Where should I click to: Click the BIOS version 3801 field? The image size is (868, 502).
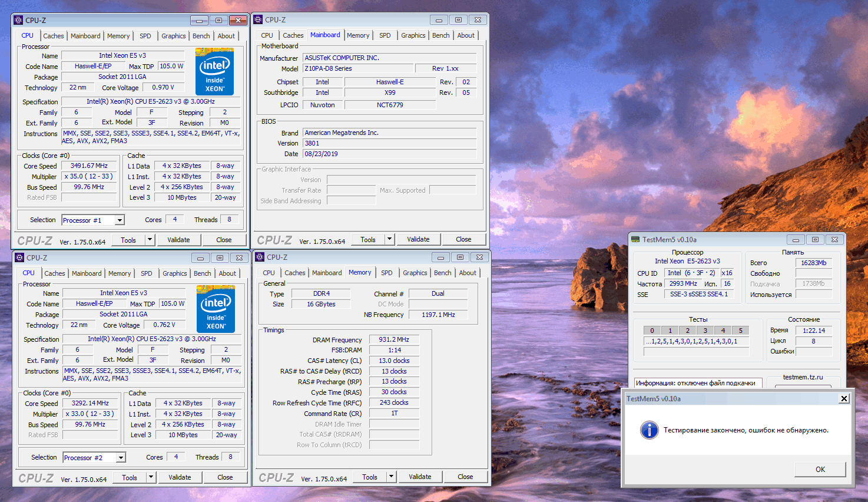click(x=390, y=143)
